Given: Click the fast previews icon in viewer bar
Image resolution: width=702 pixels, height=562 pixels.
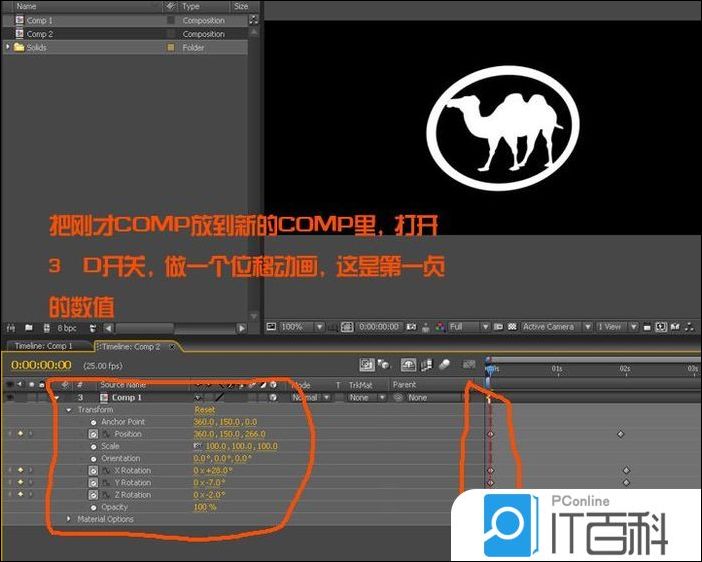Looking at the screenshot, I should click(x=661, y=327).
